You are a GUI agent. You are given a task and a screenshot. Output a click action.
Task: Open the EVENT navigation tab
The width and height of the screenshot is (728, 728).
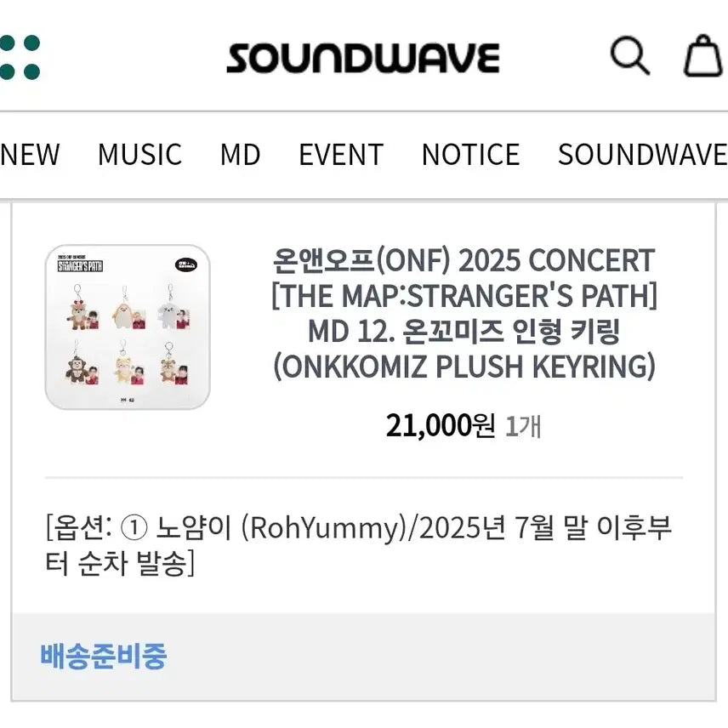pyautogui.click(x=340, y=155)
